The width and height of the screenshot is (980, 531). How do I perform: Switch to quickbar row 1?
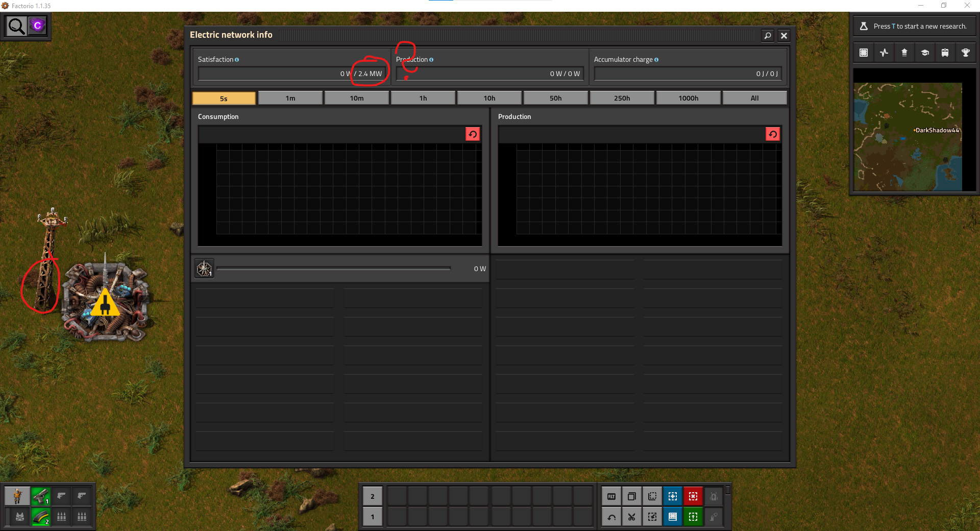tap(373, 517)
